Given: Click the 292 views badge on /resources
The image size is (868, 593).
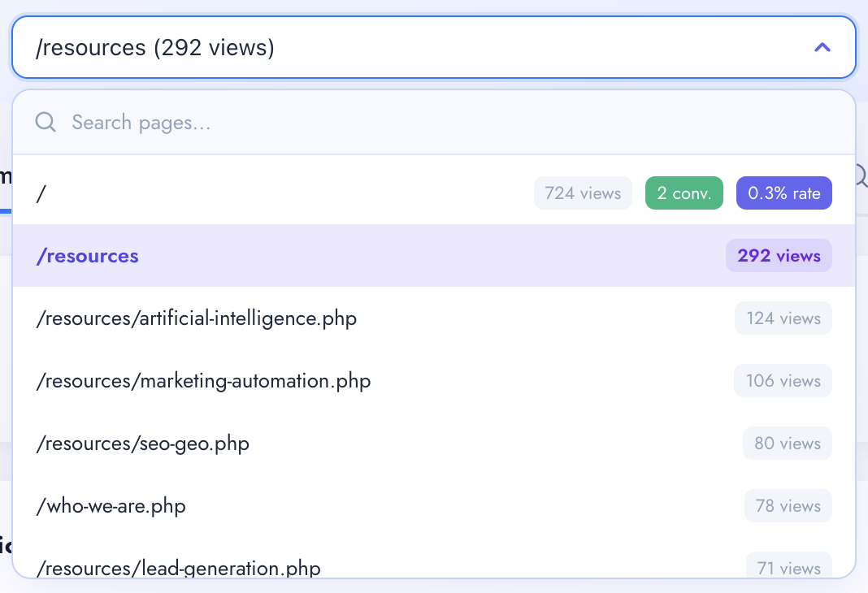Looking at the screenshot, I should pyautogui.click(x=779, y=256).
